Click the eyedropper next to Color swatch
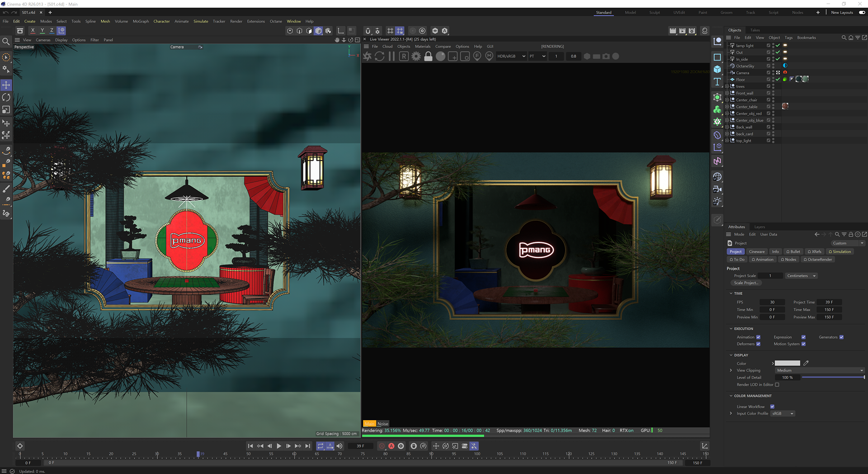 click(x=806, y=363)
